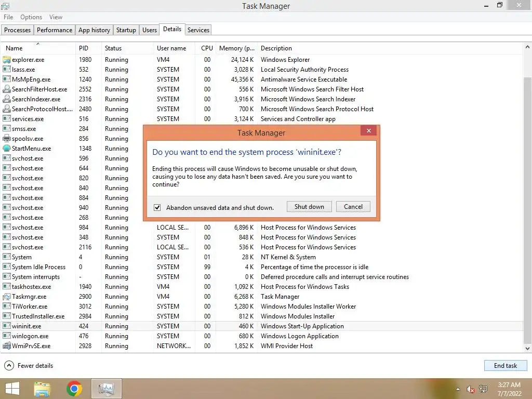
Task: Switch to the Performance tab
Action: (x=54, y=30)
